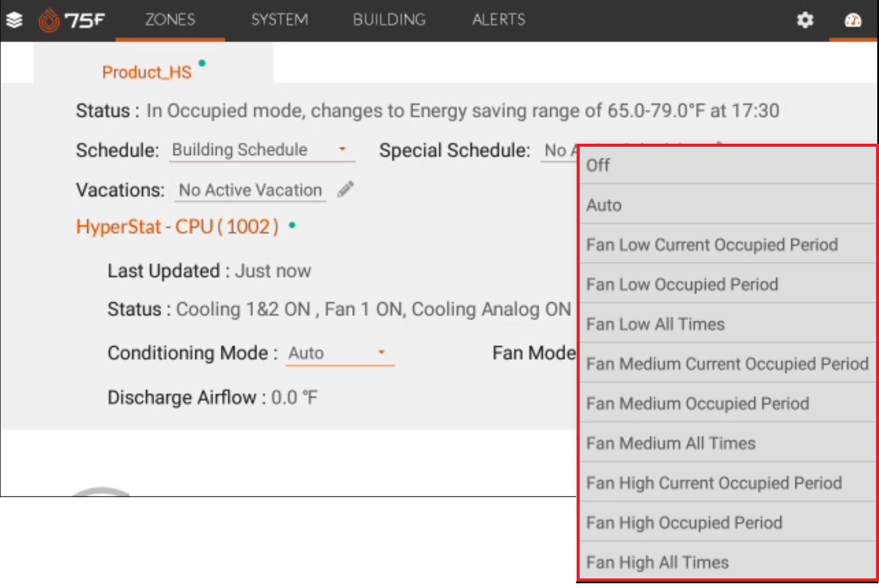Click the 75F logo
The width and height of the screenshot is (879, 588).
[x=72, y=20]
